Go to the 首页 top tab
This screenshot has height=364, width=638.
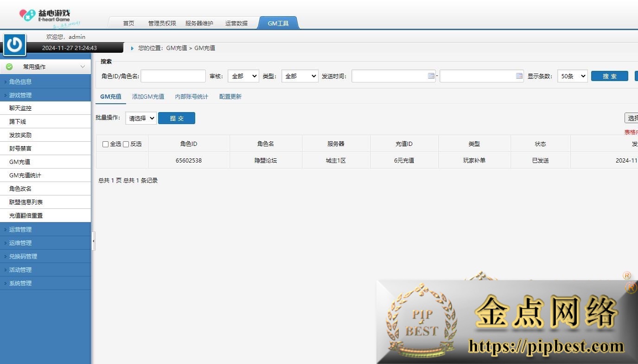(x=128, y=23)
